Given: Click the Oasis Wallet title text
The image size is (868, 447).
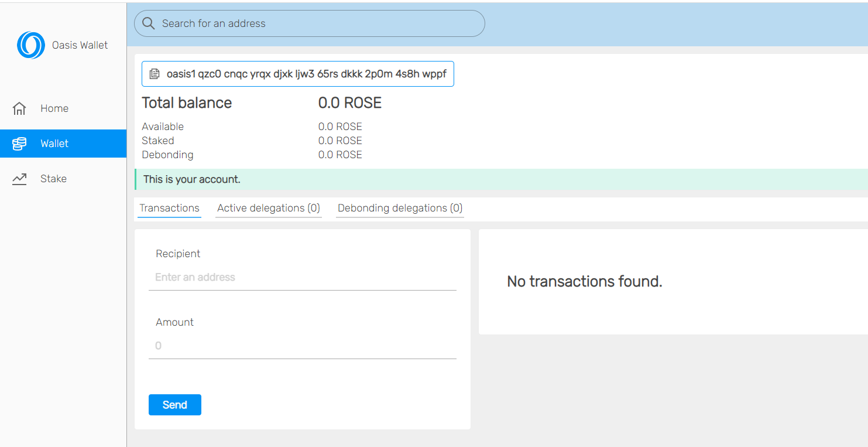Looking at the screenshot, I should (x=80, y=45).
